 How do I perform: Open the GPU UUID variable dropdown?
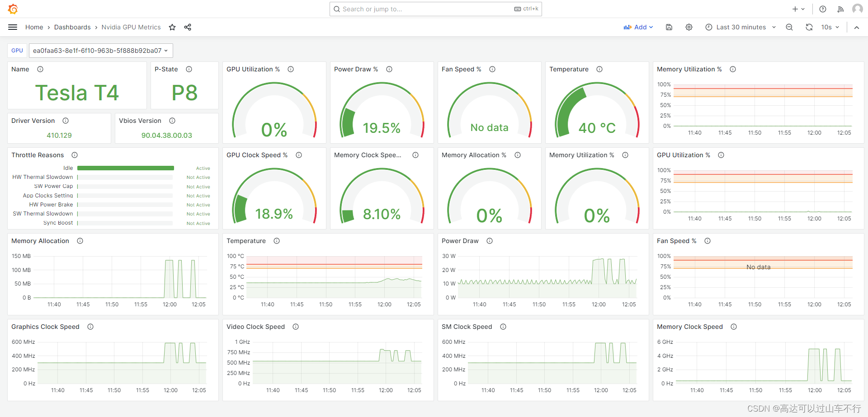click(x=101, y=51)
